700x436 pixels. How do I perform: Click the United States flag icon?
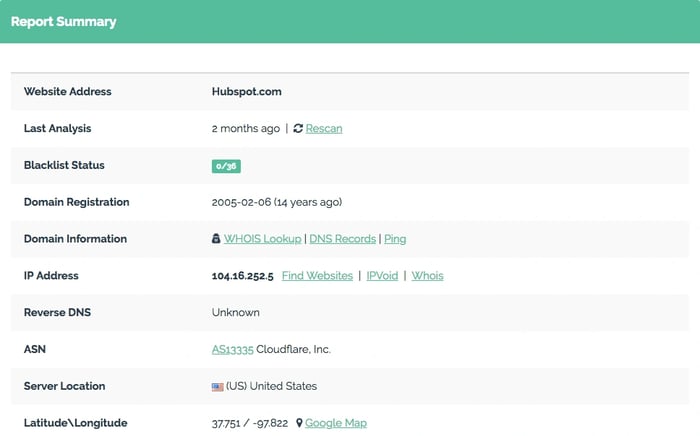[x=217, y=386]
